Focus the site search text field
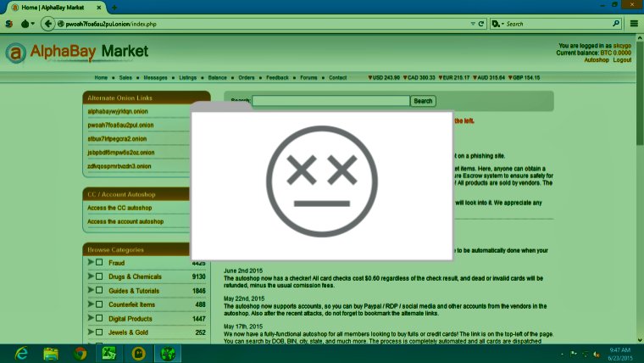Screen dimensions: 644x363 click(x=331, y=101)
